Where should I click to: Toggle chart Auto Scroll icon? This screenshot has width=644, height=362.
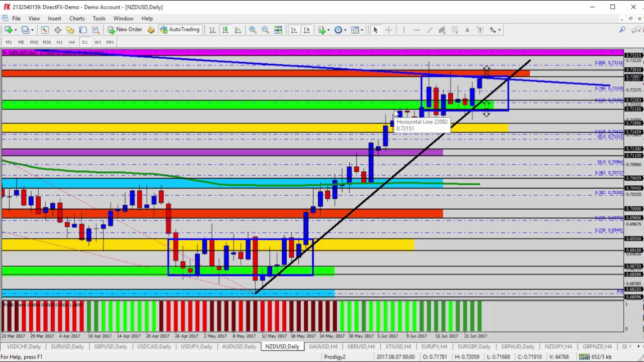pyautogui.click(x=294, y=30)
